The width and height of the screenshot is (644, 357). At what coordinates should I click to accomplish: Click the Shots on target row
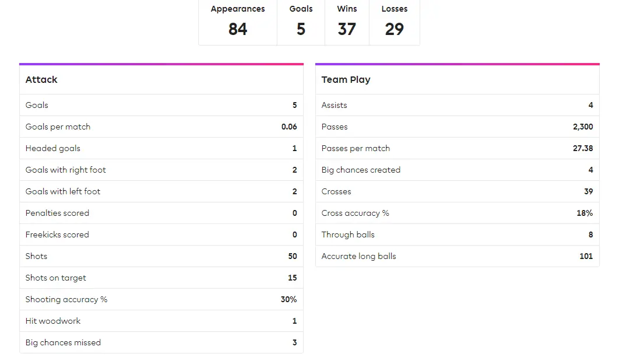[x=161, y=278]
